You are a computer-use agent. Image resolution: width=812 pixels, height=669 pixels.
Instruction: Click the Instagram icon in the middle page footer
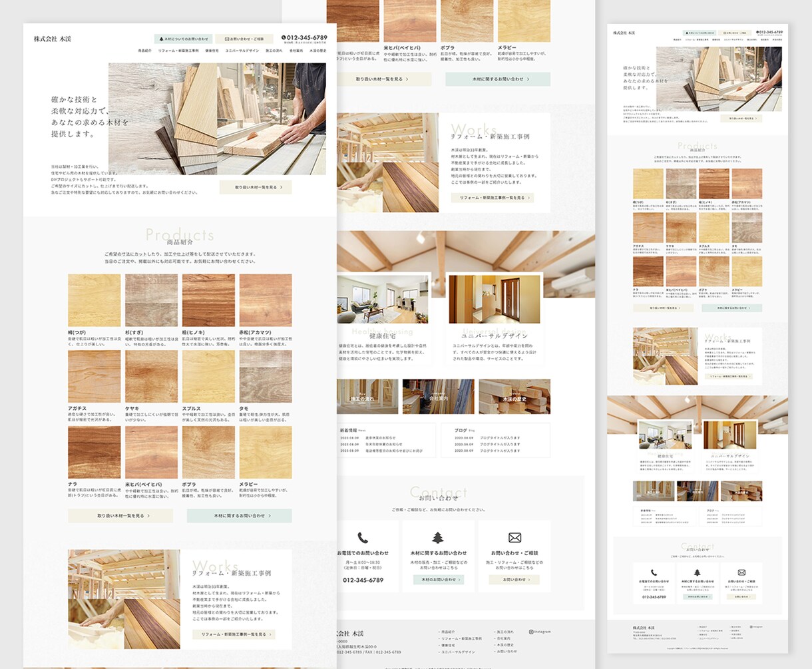click(x=531, y=632)
